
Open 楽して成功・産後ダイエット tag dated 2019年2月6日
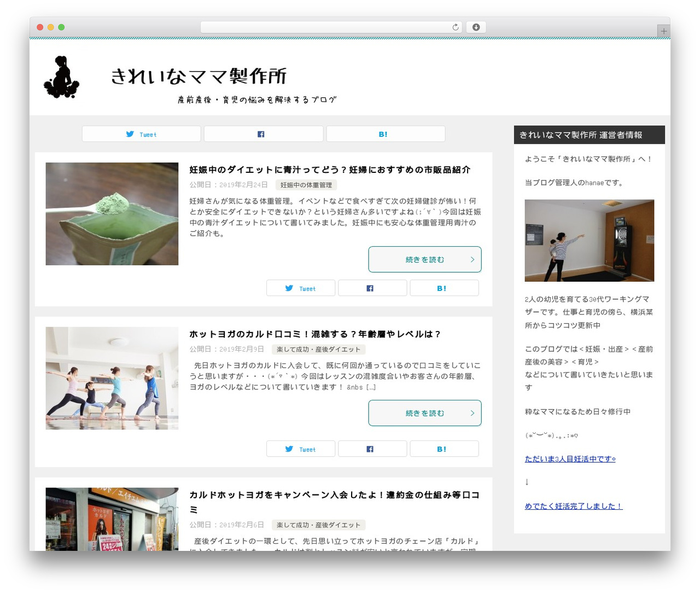pos(319,525)
